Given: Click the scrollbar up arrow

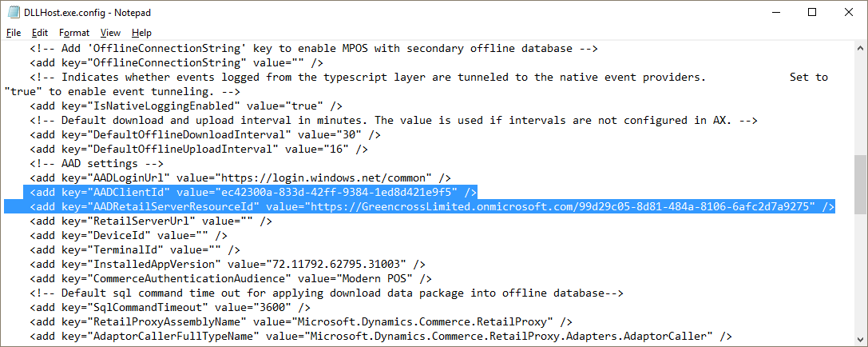Looking at the screenshot, I should click(x=860, y=46).
